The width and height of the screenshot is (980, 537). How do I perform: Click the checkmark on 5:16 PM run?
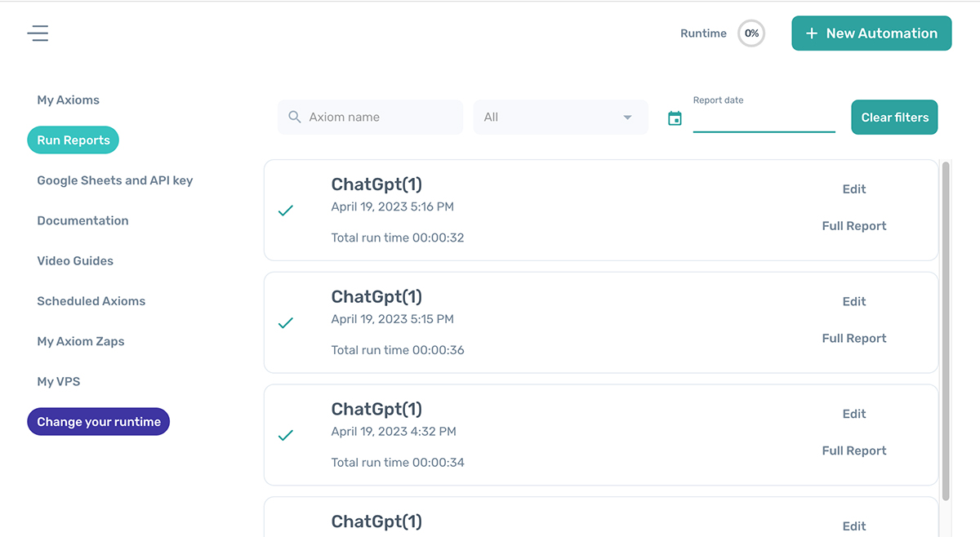pos(286,211)
